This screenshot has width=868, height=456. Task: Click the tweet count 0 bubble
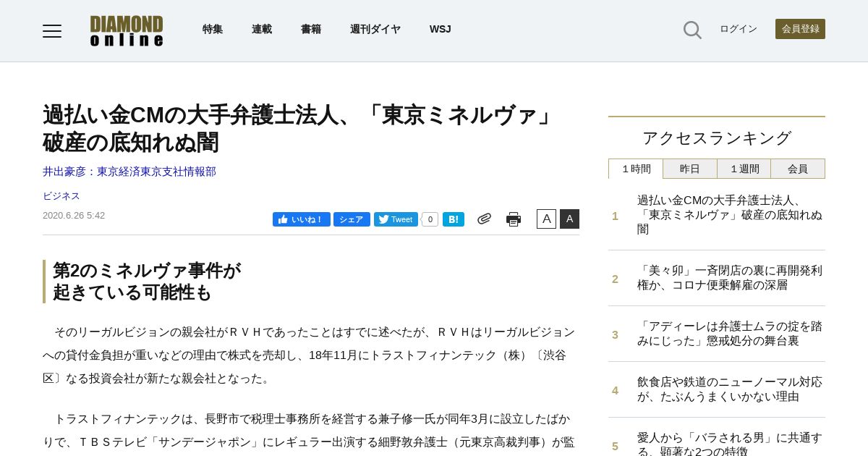pos(430,219)
